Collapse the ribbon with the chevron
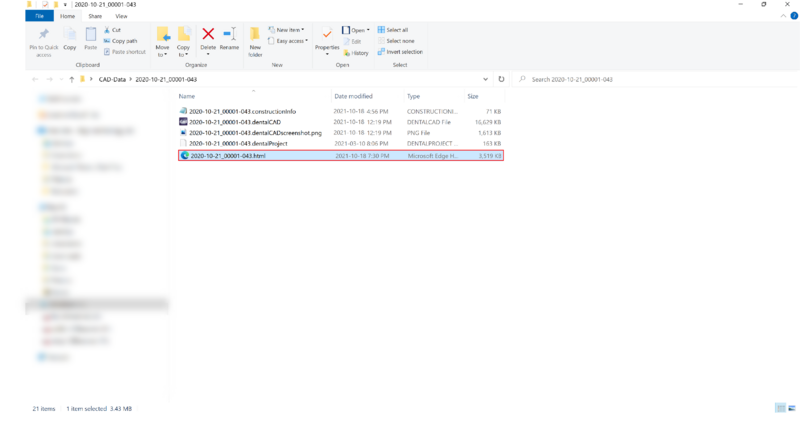The image size is (800, 422). click(x=783, y=16)
